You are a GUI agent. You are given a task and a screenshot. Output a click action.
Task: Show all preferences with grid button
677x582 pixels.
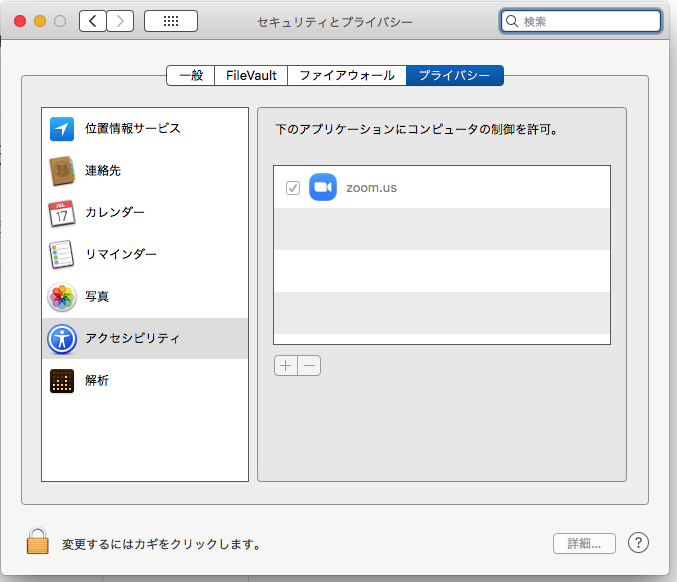pyautogui.click(x=170, y=21)
